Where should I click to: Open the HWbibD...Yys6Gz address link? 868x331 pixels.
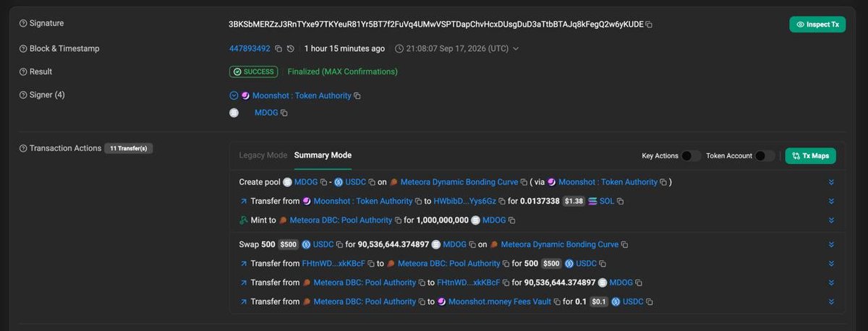pyautogui.click(x=465, y=201)
